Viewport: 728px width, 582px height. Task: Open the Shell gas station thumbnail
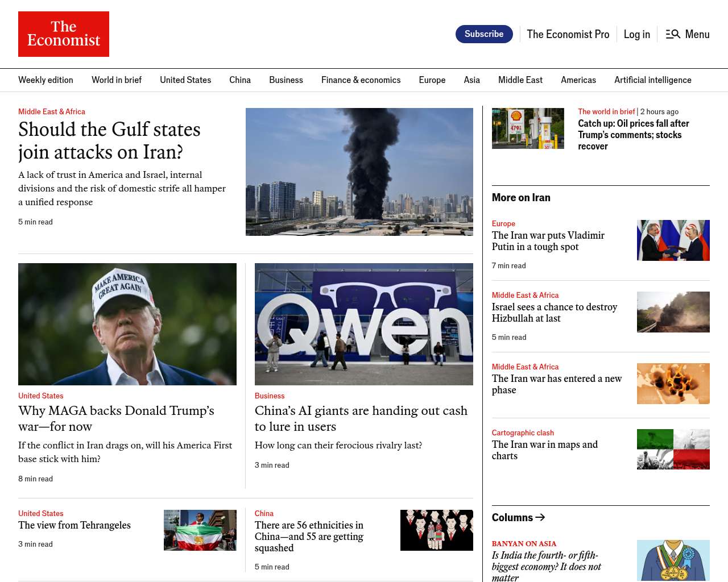[528, 128]
